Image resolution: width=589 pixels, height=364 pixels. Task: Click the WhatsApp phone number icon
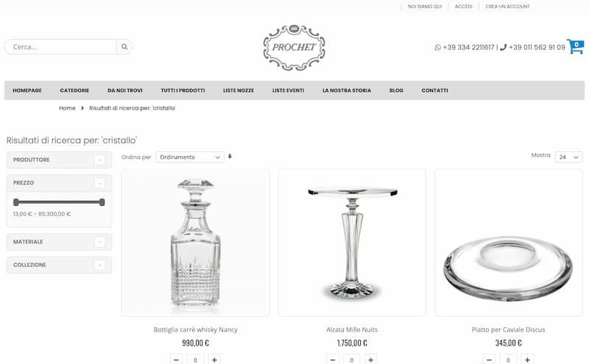coord(437,47)
